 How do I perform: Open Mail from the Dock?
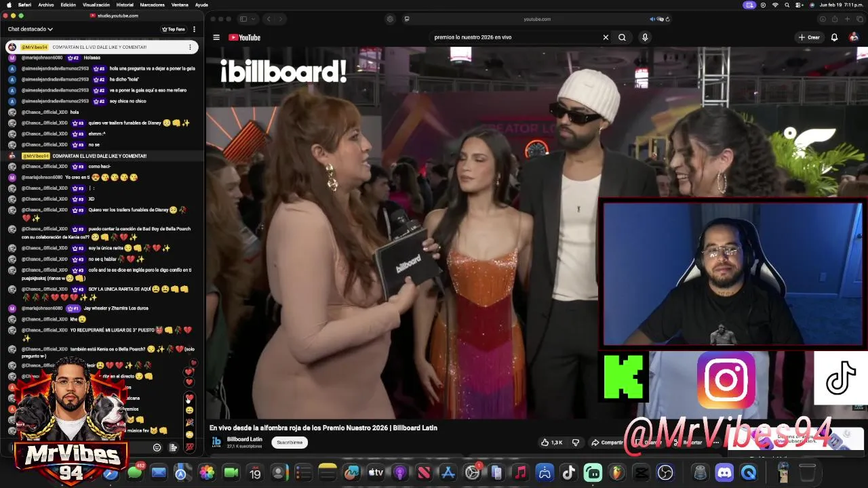[159, 472]
